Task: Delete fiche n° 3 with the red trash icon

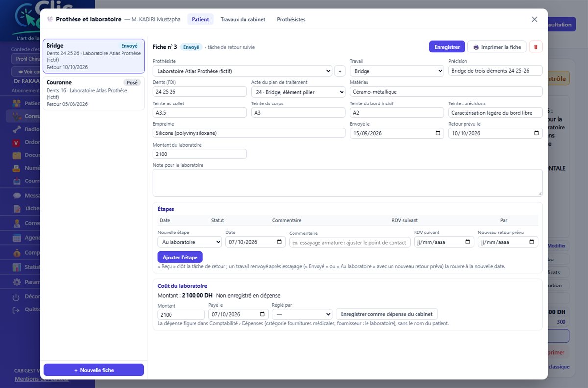Action: pyautogui.click(x=536, y=47)
